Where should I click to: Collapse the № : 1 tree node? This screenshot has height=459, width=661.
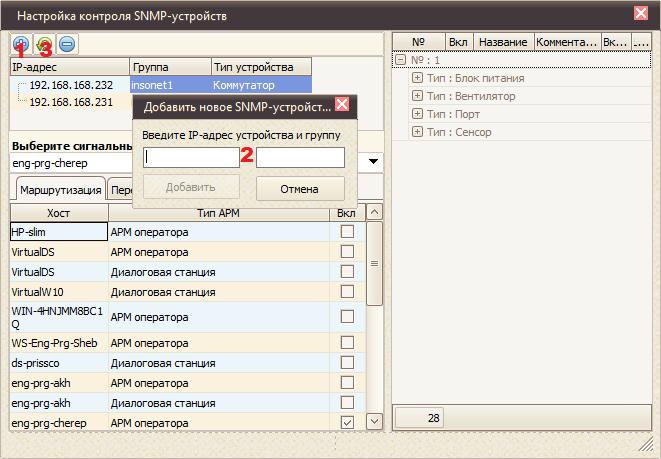point(400,60)
